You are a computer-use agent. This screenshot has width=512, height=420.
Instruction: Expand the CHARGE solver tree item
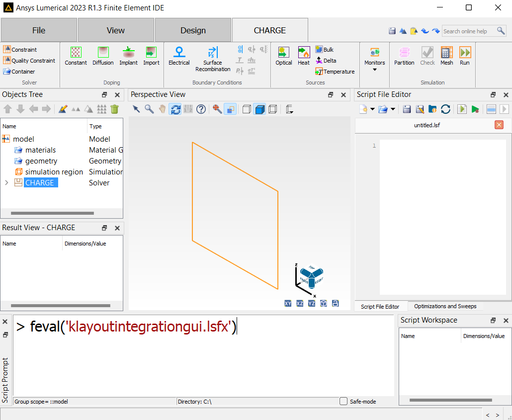pyautogui.click(x=5, y=182)
